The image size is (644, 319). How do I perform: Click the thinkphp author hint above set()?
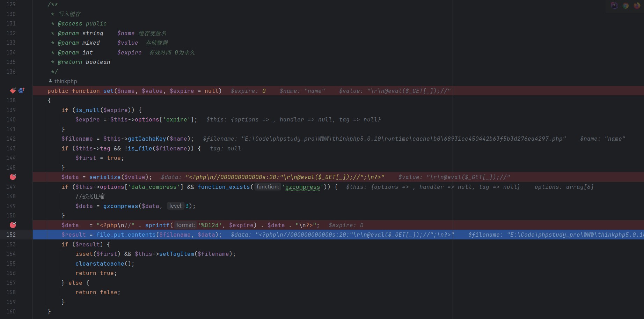pos(66,81)
